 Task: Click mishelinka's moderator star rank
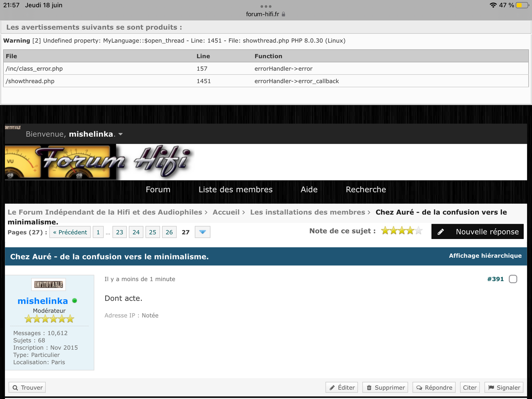point(49,319)
